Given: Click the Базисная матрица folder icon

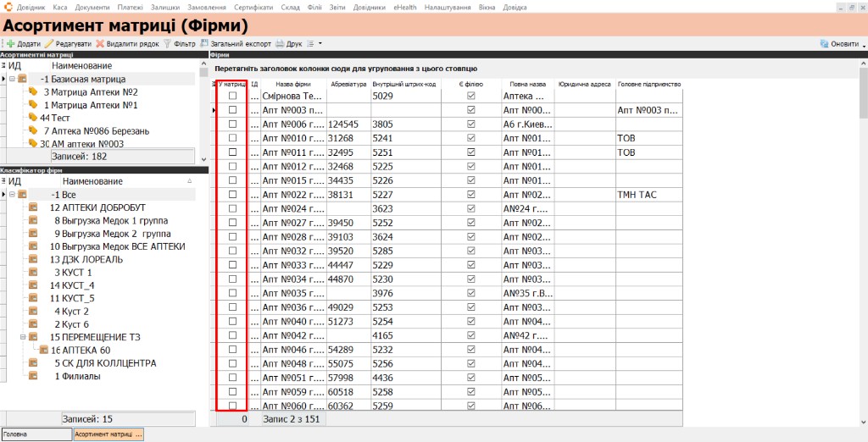Looking at the screenshot, I should tap(22, 79).
